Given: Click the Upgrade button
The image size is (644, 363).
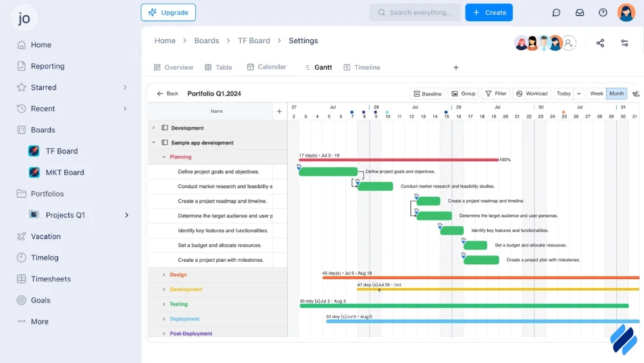Looking at the screenshot, I should 168,12.
